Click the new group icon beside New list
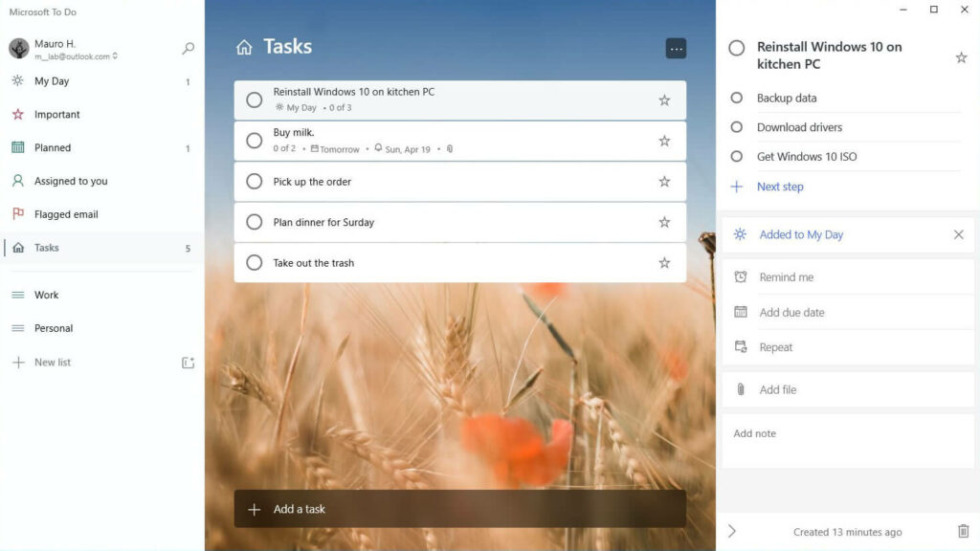Image resolution: width=980 pixels, height=551 pixels. [x=188, y=363]
